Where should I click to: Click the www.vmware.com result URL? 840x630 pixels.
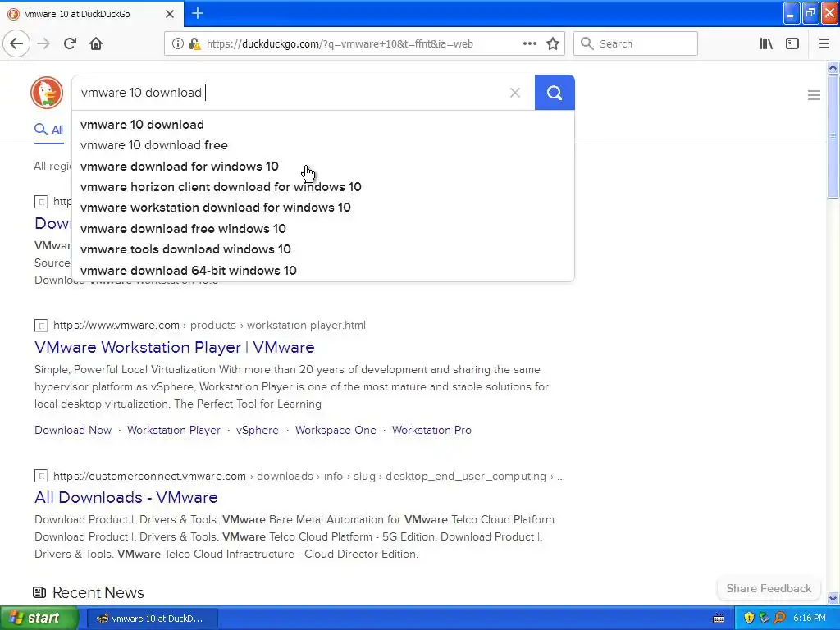[x=209, y=325]
